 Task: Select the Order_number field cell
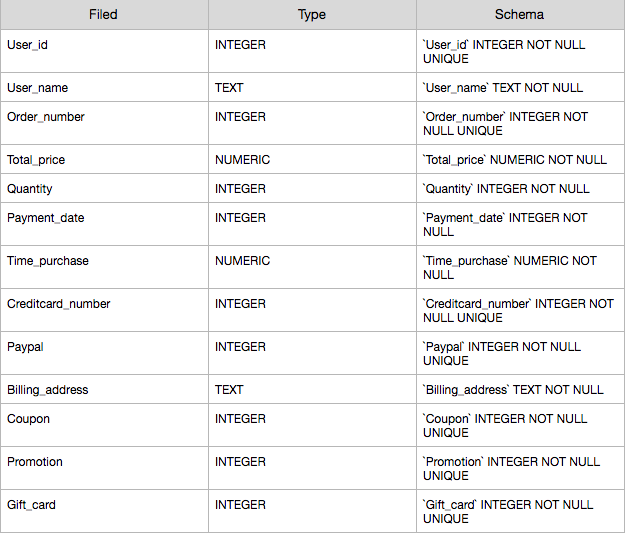tap(104, 123)
